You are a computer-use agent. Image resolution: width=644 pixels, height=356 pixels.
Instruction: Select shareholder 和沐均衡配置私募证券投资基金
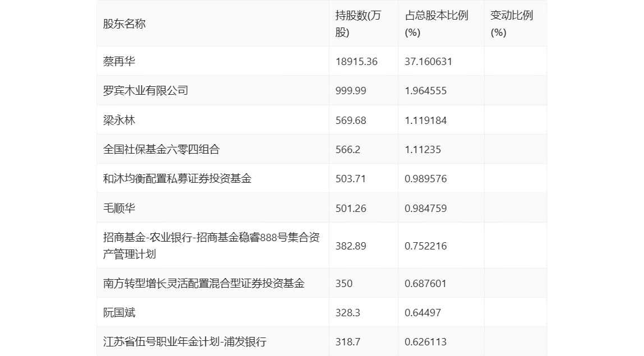pyautogui.click(x=177, y=178)
